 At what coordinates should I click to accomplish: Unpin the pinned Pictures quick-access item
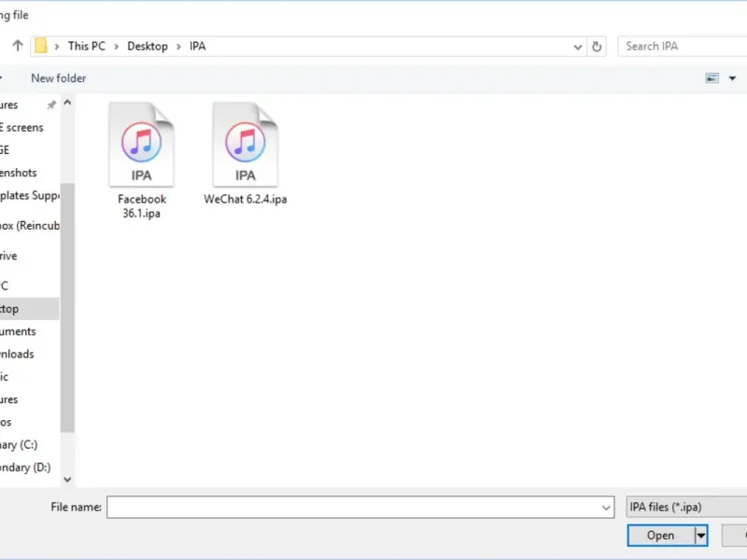51,105
